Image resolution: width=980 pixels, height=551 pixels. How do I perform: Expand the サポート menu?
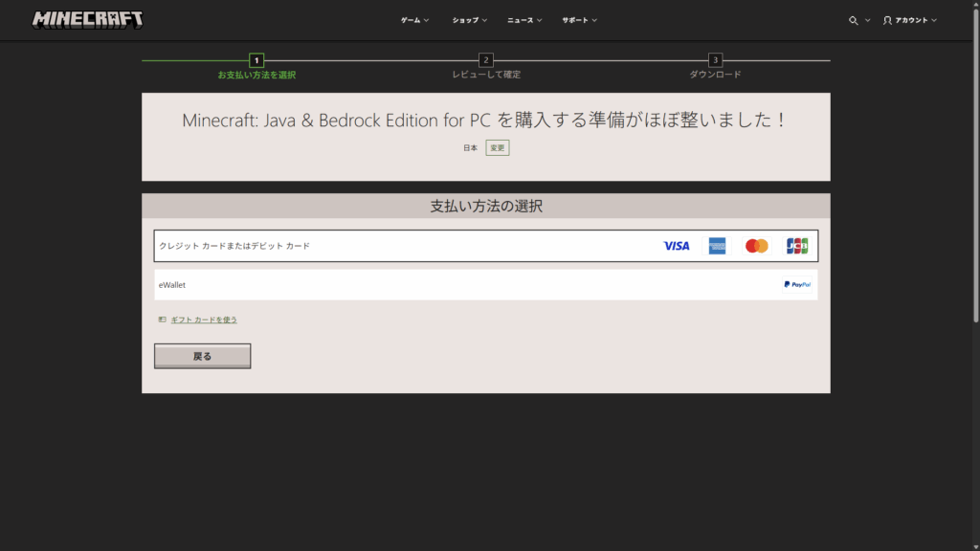click(579, 21)
